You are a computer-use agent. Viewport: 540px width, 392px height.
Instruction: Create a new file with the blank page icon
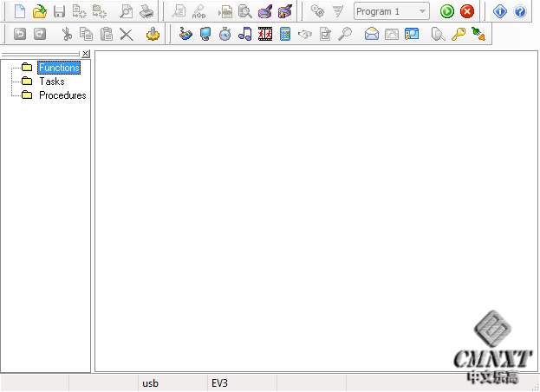(20, 11)
